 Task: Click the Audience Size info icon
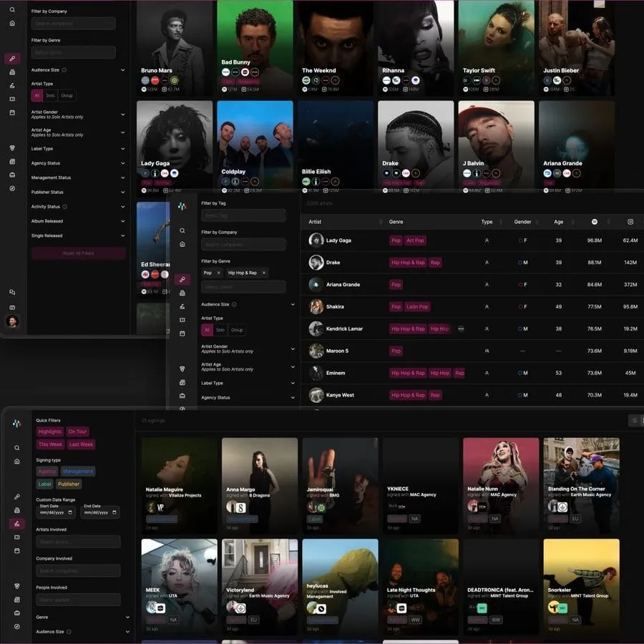click(64, 69)
